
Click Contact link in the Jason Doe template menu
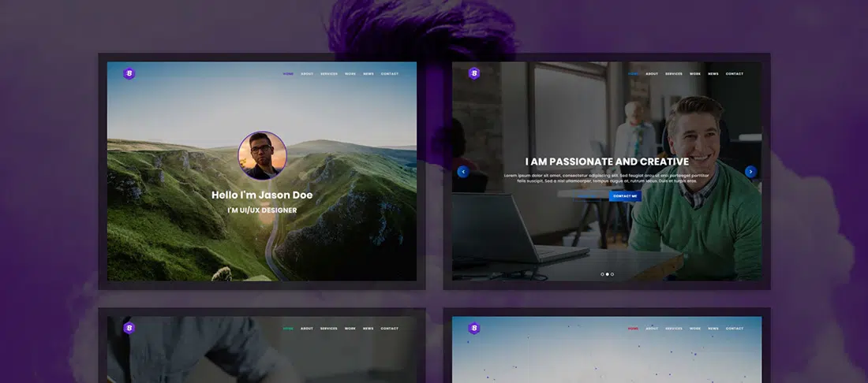coord(390,74)
